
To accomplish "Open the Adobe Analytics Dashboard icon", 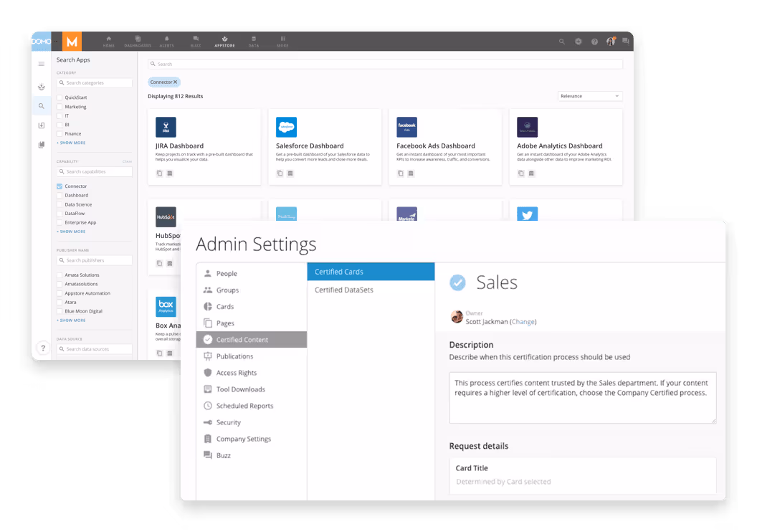I will point(527,127).
